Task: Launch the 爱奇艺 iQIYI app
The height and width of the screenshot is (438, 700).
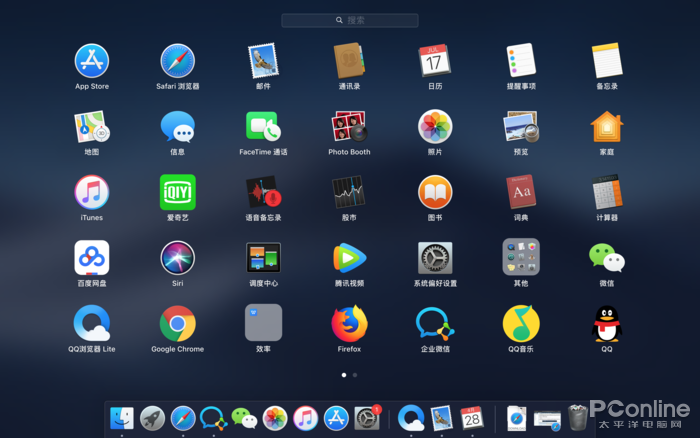Action: click(178, 192)
